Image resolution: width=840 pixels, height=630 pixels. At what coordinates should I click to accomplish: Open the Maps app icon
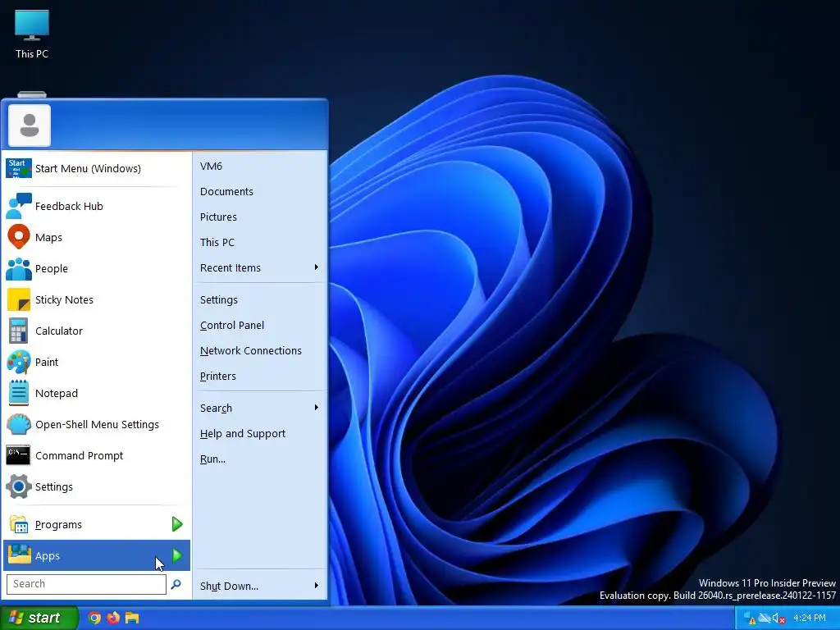[18, 237]
